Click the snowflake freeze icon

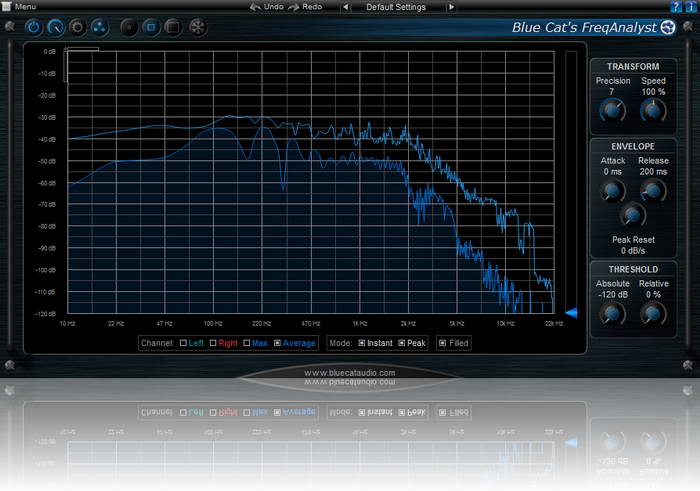click(198, 27)
